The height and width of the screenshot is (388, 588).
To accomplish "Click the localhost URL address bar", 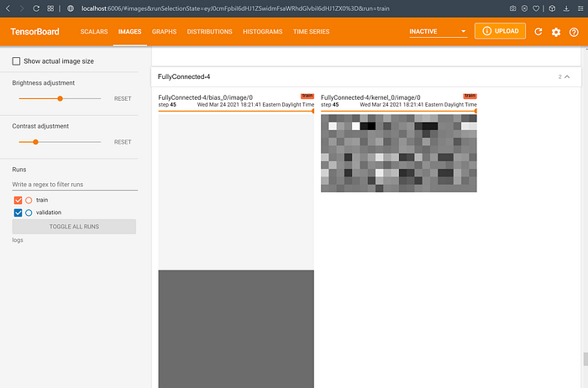I will [235, 8].
